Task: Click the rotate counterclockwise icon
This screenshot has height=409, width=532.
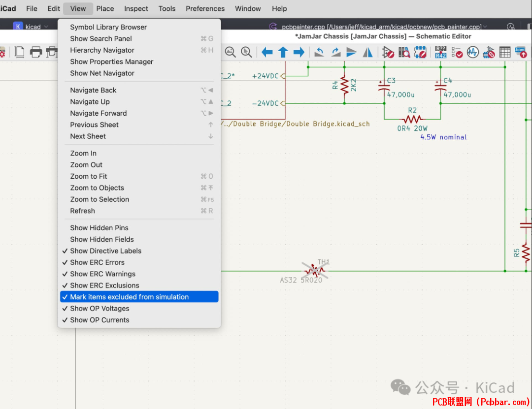Action: (319, 52)
